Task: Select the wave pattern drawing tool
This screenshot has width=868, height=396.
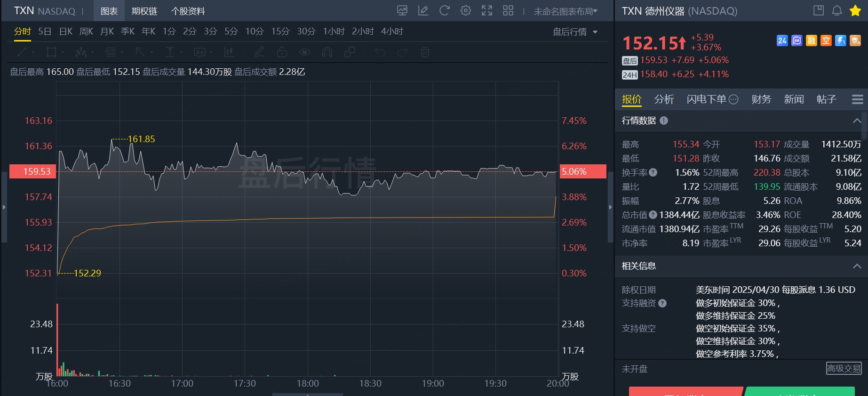Action: click(x=81, y=52)
